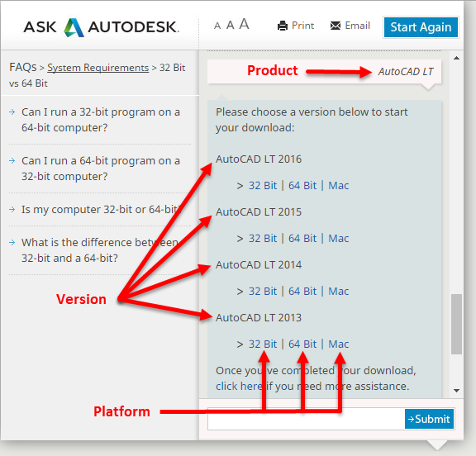Screen dimensions: 476x456
Task: Click the 'AutoCAD LT 2013' heading text
Action: [259, 317]
